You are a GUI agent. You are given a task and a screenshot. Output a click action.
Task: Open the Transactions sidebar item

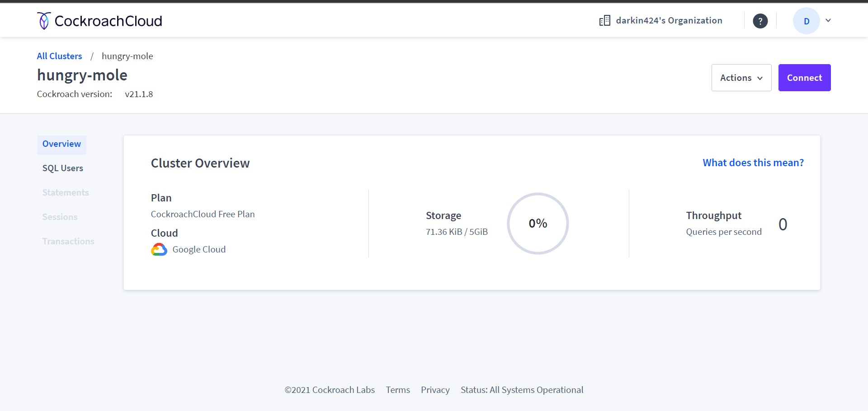click(x=68, y=241)
